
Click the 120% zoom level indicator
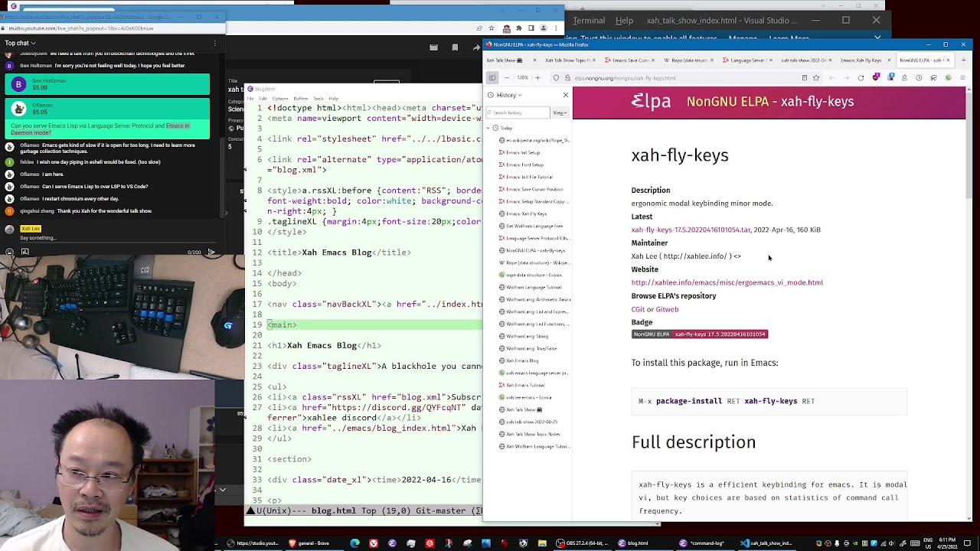[522, 77]
